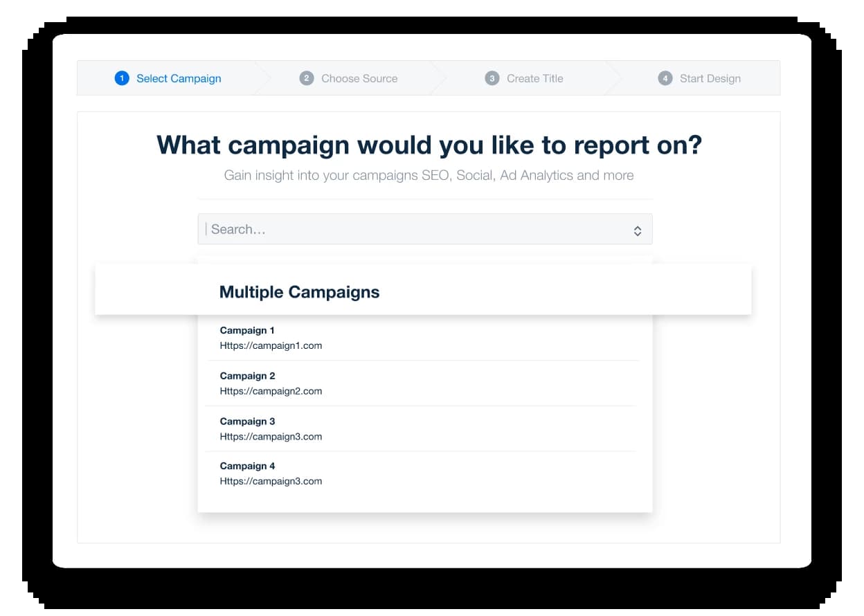Screen dimensions: 864x616
Task: Click the Https://campaign3.com URL under Campaign 3
Action: (x=271, y=436)
